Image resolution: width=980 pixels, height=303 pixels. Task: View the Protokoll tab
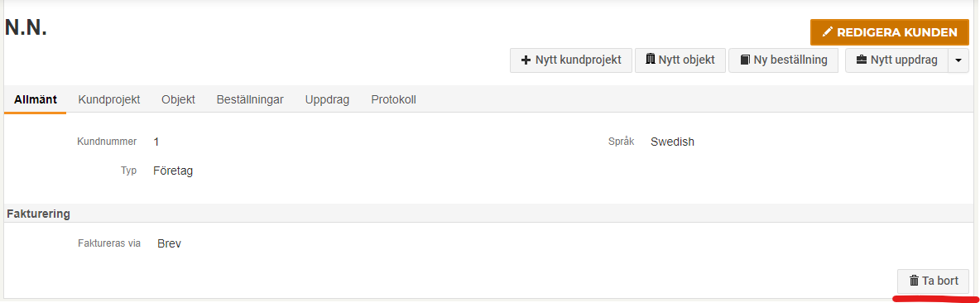[x=393, y=99]
